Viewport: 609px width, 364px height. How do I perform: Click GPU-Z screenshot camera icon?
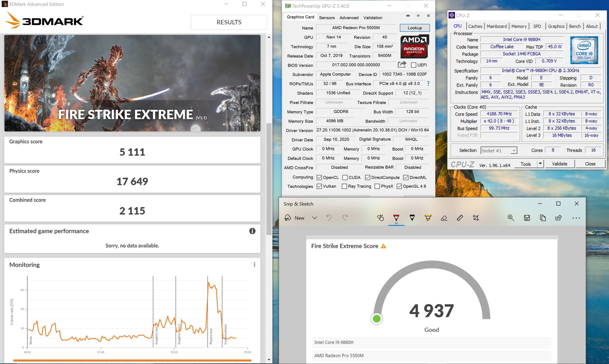(408, 16)
